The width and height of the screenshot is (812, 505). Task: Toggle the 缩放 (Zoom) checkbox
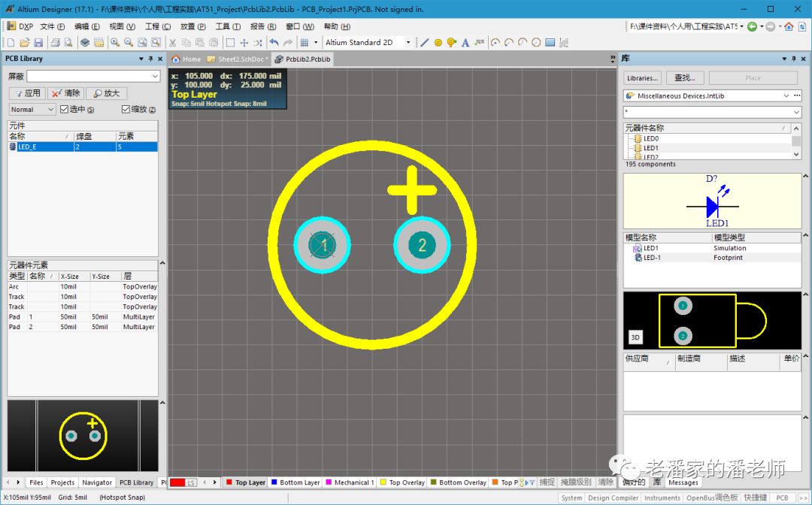(126, 110)
